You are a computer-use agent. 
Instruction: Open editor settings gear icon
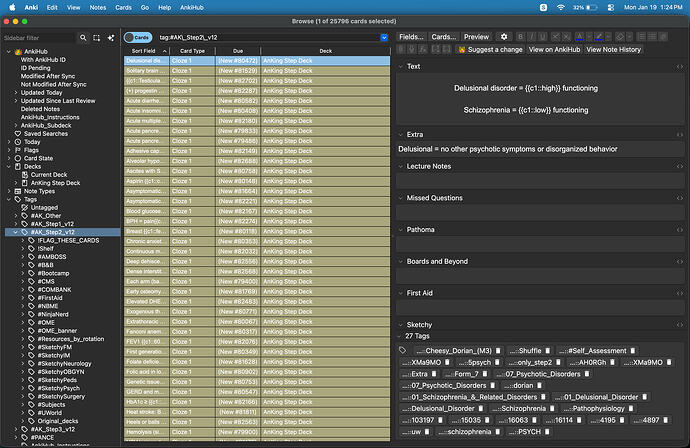pyautogui.click(x=505, y=36)
